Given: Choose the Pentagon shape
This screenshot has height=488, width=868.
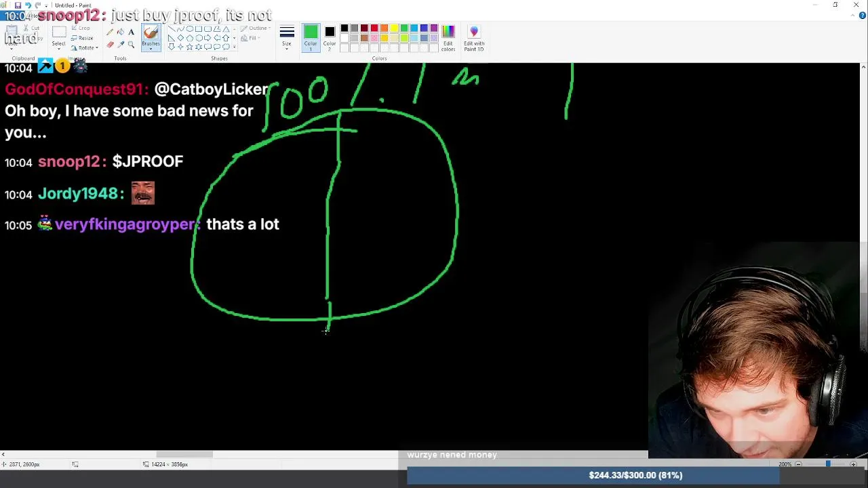Looking at the screenshot, I should click(x=189, y=38).
